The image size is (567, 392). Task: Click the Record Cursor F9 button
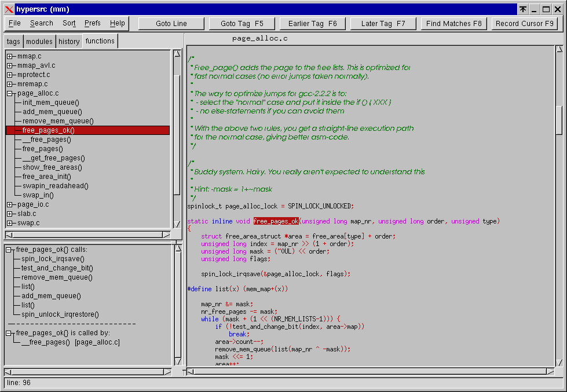click(x=525, y=24)
